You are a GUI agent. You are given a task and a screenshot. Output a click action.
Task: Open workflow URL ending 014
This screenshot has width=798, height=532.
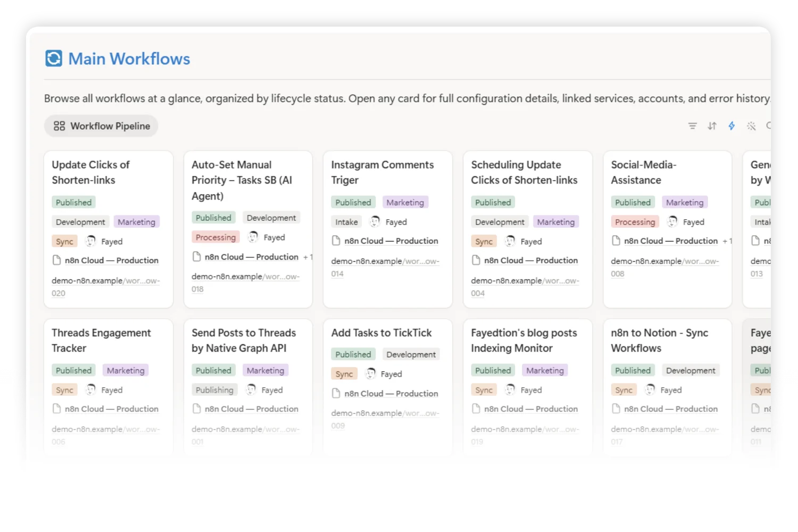pyautogui.click(x=385, y=268)
